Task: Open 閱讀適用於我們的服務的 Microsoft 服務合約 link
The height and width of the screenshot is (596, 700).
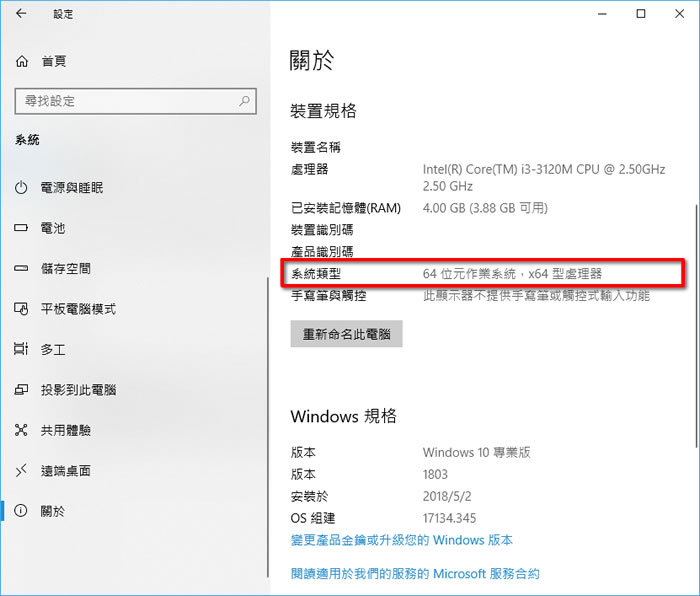Action: tap(415, 574)
